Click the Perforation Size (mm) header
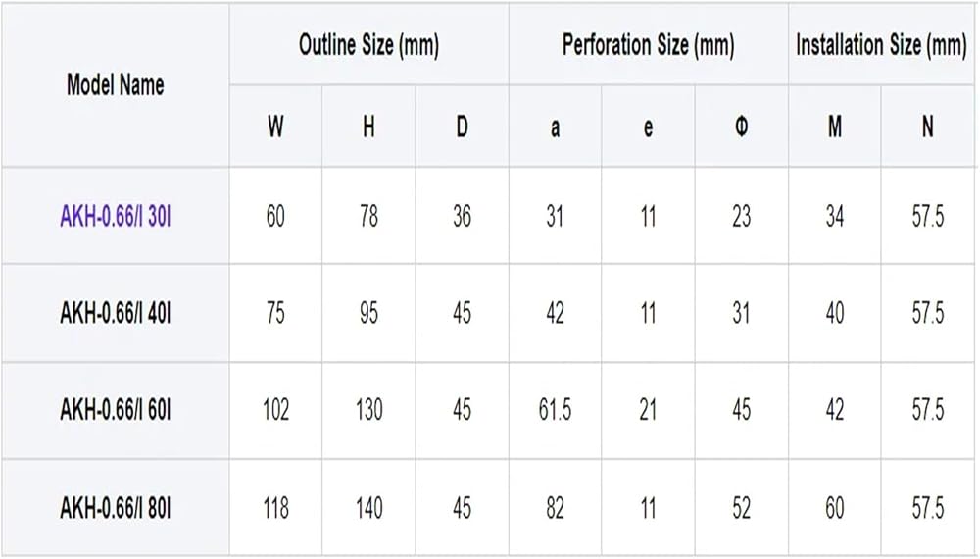The image size is (980, 559). click(648, 44)
